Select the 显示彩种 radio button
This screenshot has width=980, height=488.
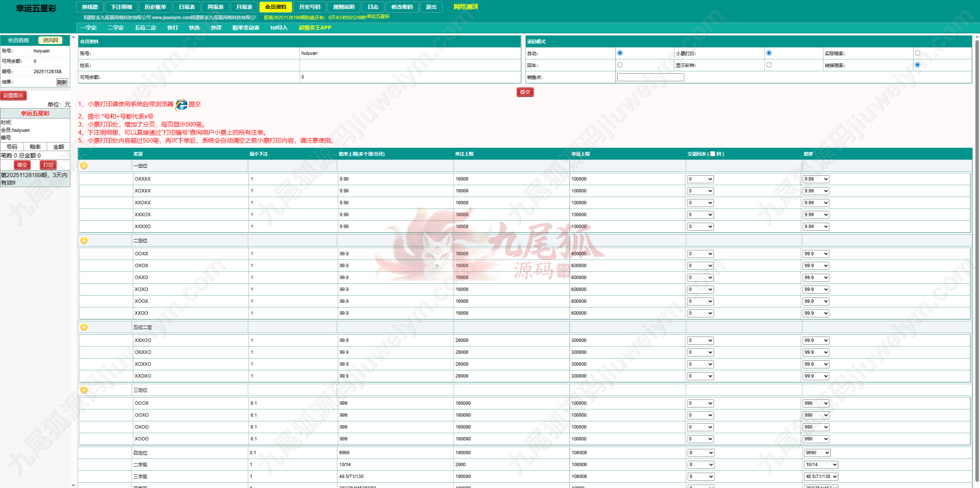point(769,65)
